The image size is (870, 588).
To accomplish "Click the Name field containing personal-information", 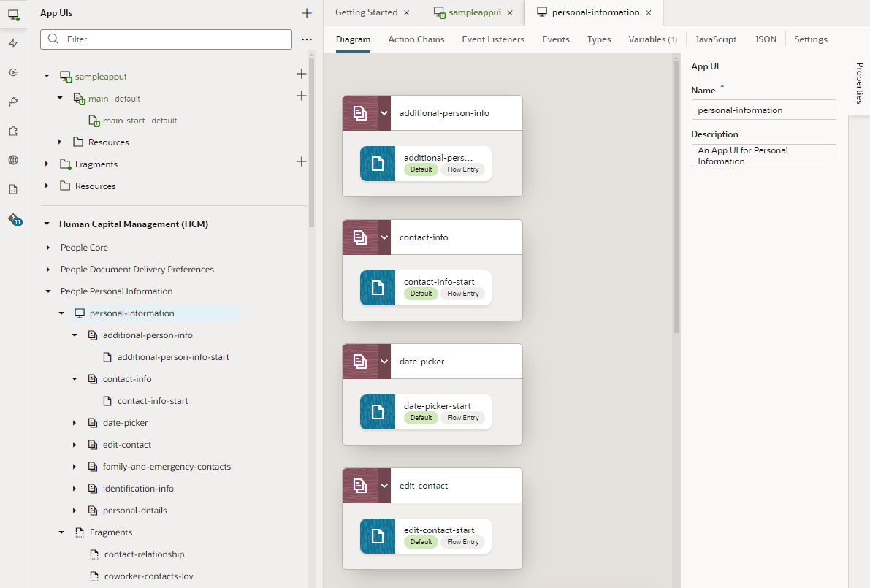I will pos(763,110).
